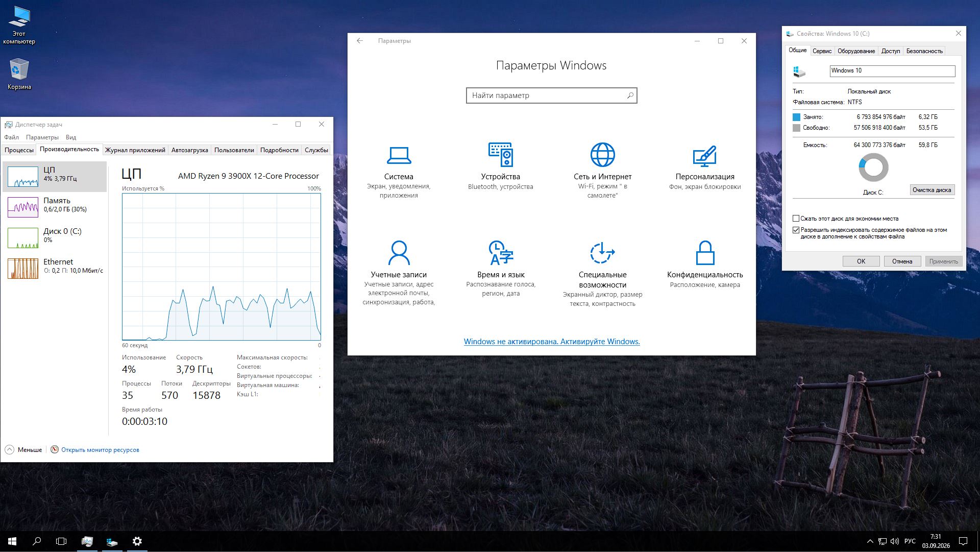Check Сжать этот диск checkbox

(x=796, y=219)
